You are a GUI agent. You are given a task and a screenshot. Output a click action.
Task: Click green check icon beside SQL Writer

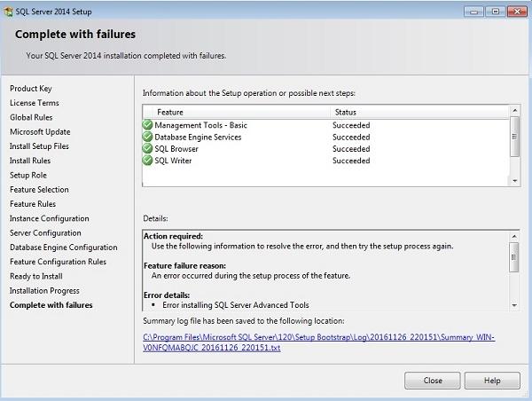(x=147, y=161)
